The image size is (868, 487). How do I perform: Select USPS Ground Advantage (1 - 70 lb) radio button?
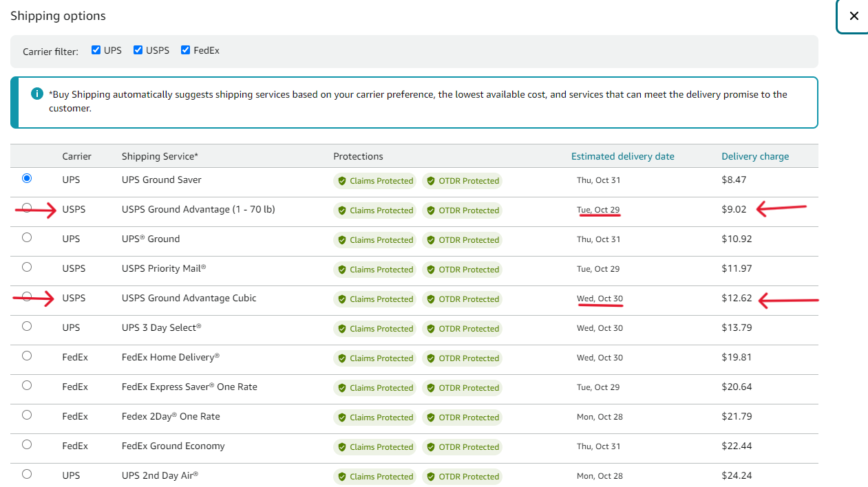pos(27,208)
